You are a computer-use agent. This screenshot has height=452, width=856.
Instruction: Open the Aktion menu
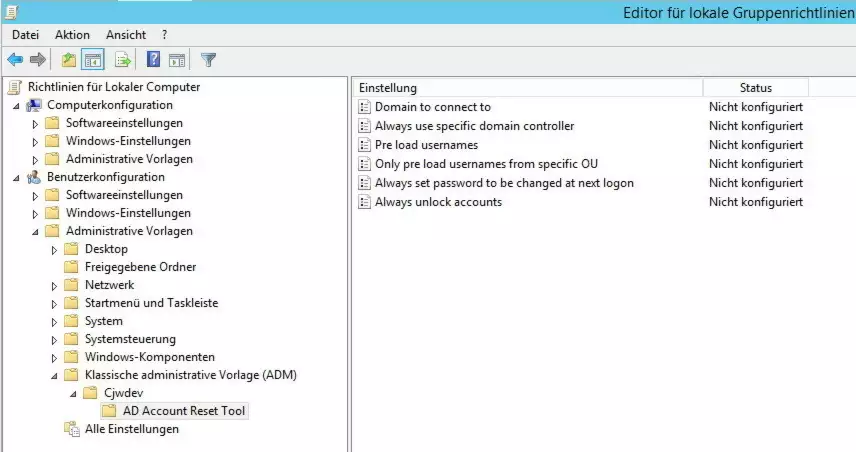(x=71, y=35)
